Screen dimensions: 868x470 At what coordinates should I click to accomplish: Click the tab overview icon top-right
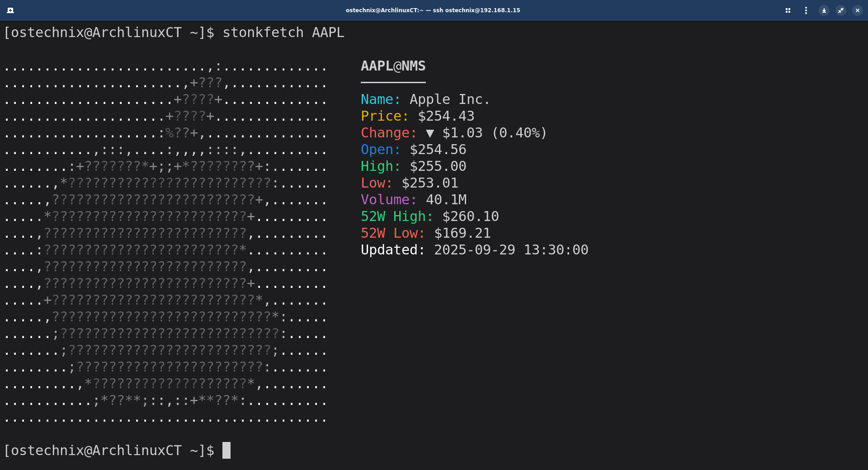point(788,10)
